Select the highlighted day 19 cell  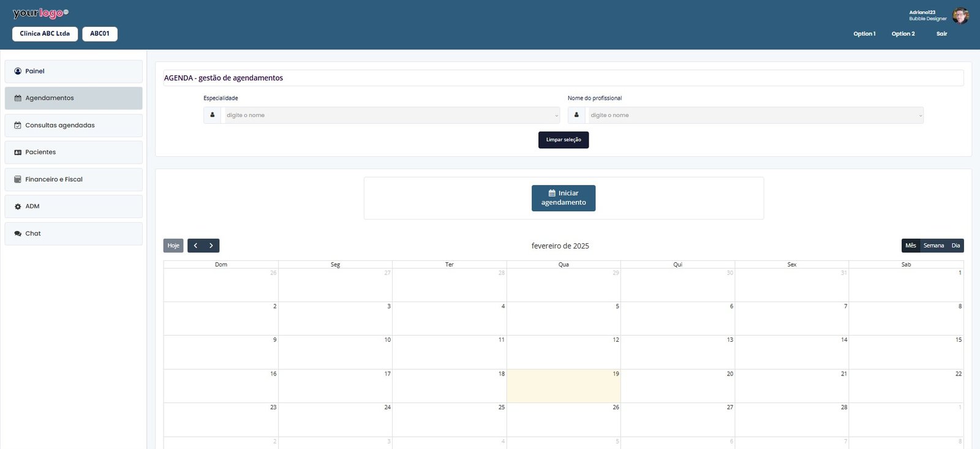point(563,386)
